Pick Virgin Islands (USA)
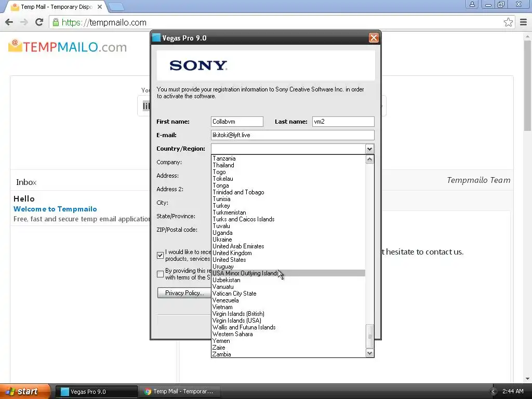532x399 pixels. point(288,321)
